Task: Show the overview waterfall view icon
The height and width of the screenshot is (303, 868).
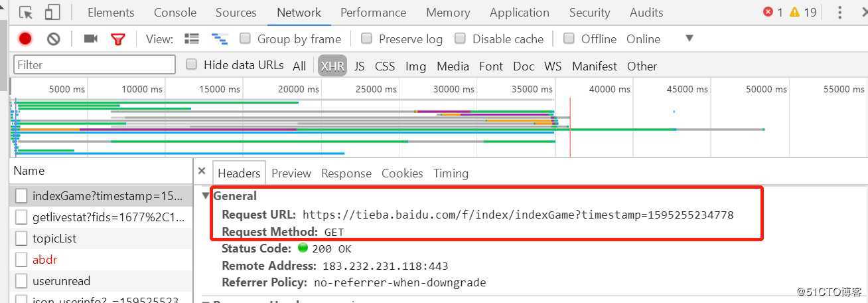Action: (219, 39)
